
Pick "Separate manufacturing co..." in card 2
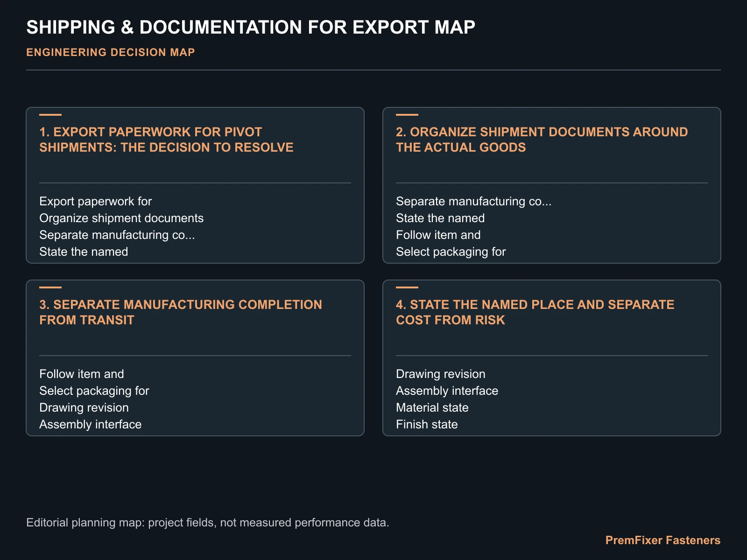point(474,201)
